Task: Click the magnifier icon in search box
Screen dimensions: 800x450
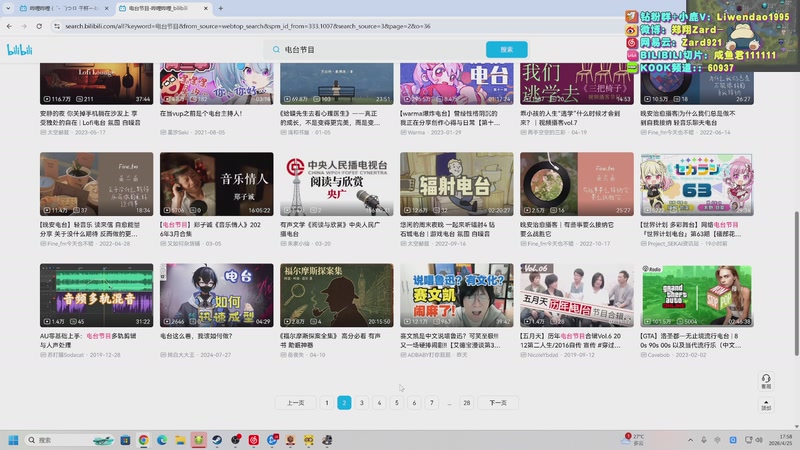Action: [276, 49]
